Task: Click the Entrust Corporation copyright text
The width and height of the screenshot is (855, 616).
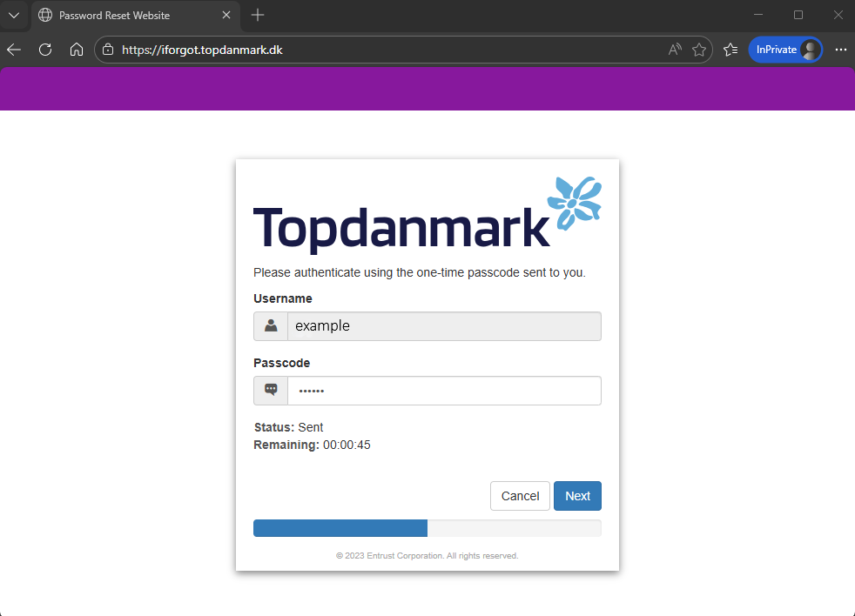Action: pyautogui.click(x=427, y=555)
